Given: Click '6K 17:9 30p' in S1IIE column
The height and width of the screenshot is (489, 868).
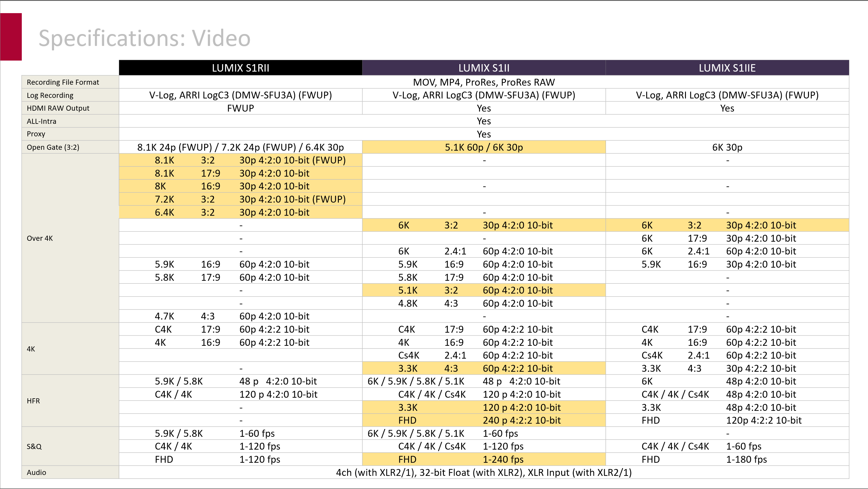Looking at the screenshot, I should coord(727,238).
